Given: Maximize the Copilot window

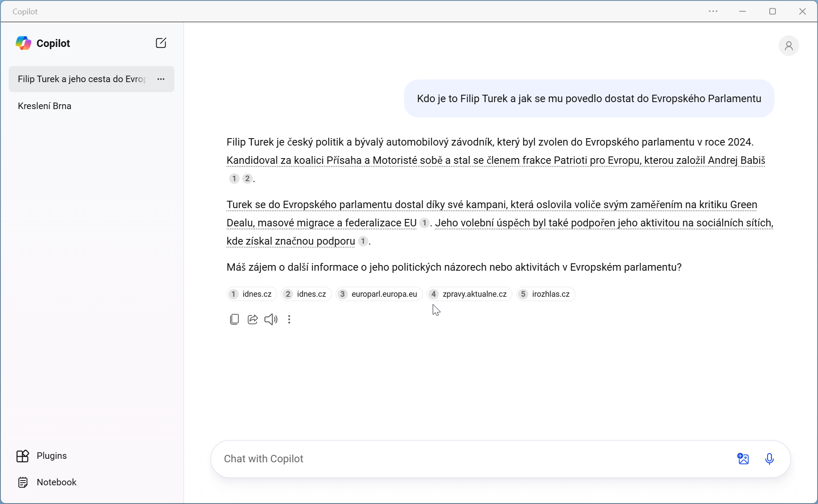Looking at the screenshot, I should (x=773, y=11).
